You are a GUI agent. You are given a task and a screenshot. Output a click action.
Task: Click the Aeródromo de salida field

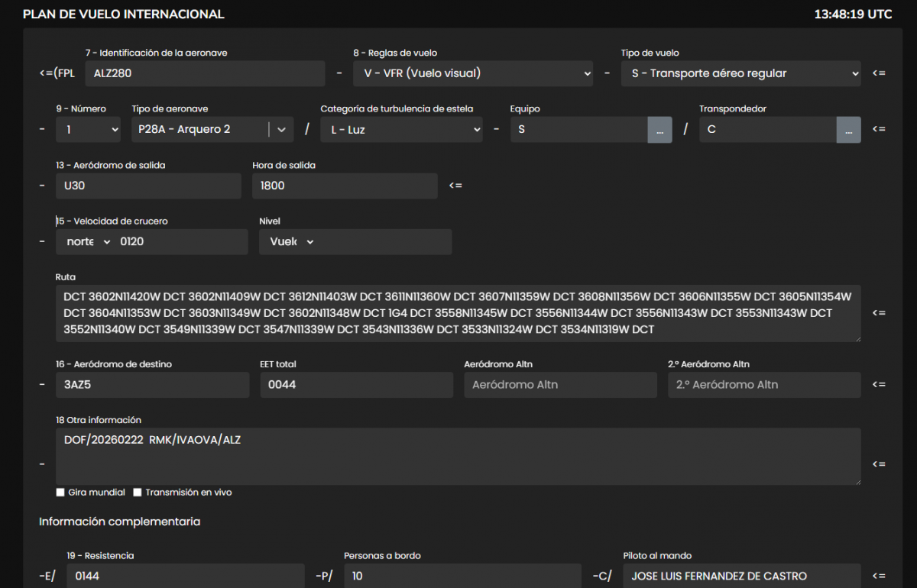[x=148, y=186]
